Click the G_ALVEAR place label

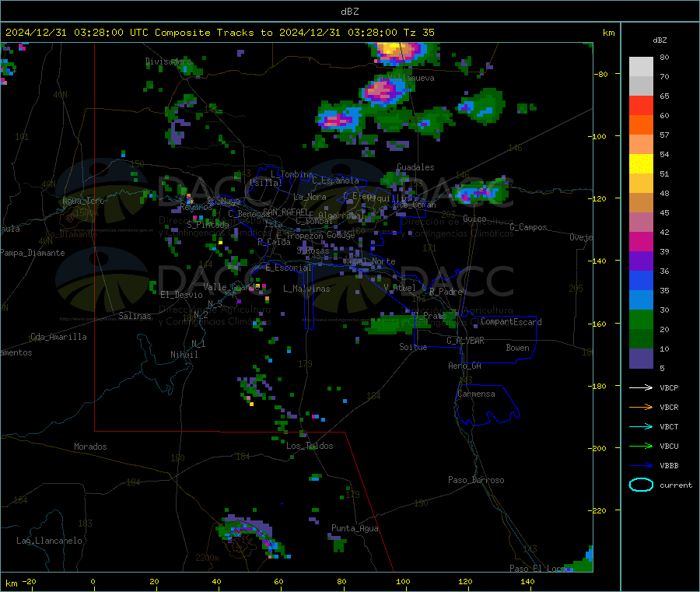click(x=465, y=341)
